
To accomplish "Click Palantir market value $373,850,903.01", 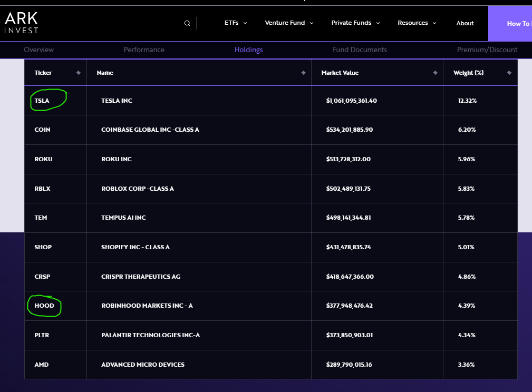I will point(350,335).
